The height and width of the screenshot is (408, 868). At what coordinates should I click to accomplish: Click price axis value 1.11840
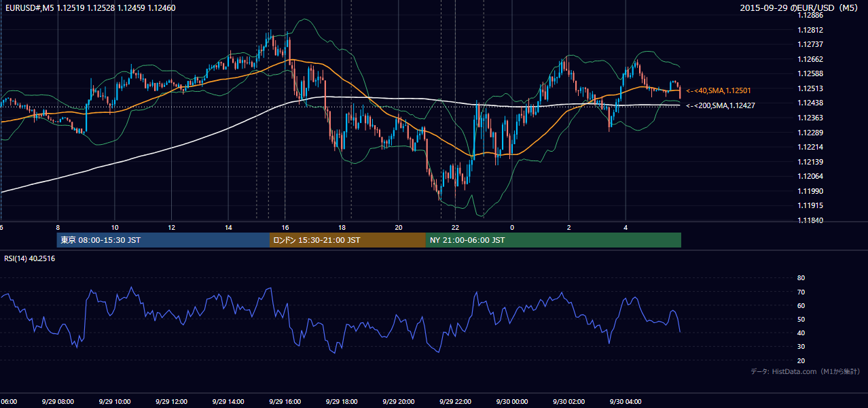pyautogui.click(x=811, y=220)
